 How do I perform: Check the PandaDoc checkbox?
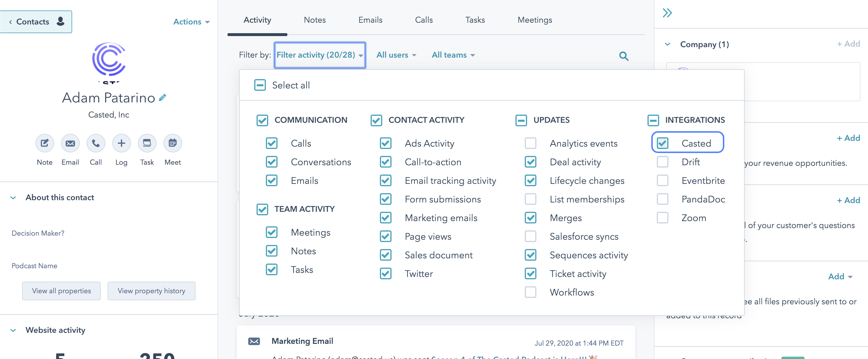coord(662,199)
